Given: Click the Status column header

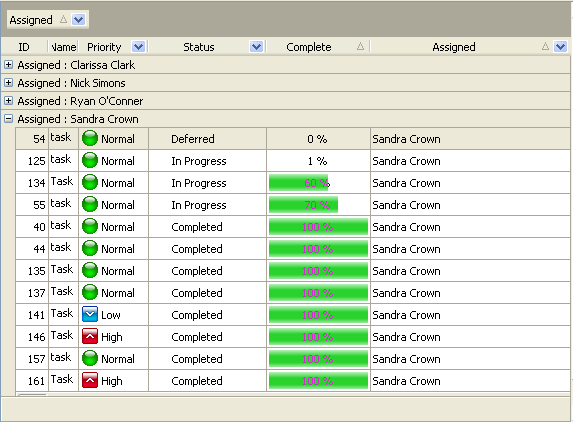Looking at the screenshot, I should click(199, 47).
